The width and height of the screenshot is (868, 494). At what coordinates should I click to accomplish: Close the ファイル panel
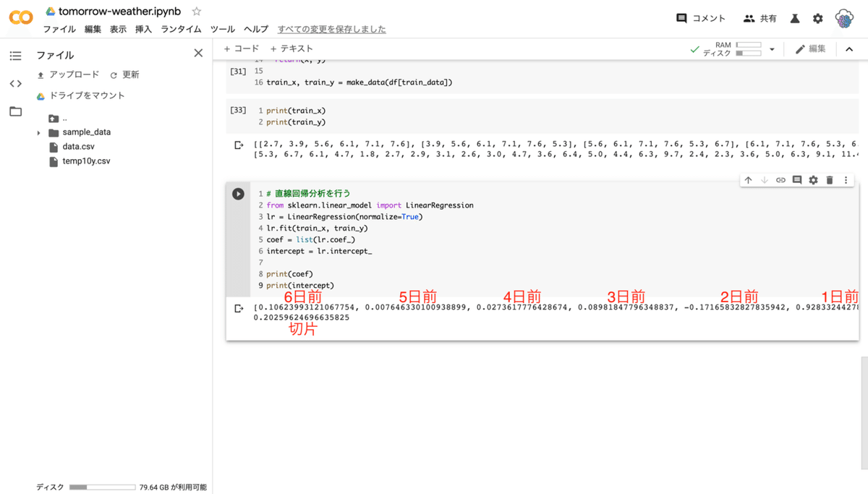[198, 54]
